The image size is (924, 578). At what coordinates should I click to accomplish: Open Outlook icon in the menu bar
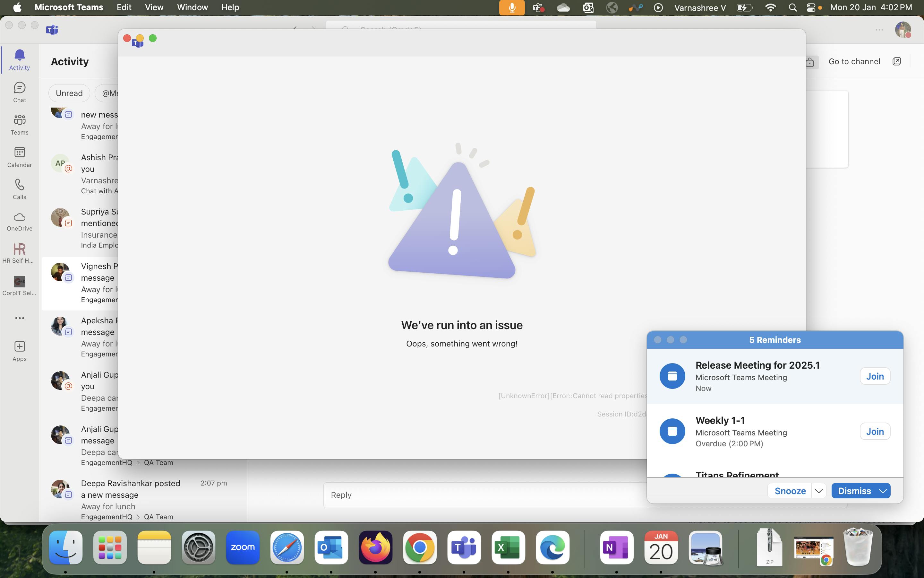pos(588,8)
